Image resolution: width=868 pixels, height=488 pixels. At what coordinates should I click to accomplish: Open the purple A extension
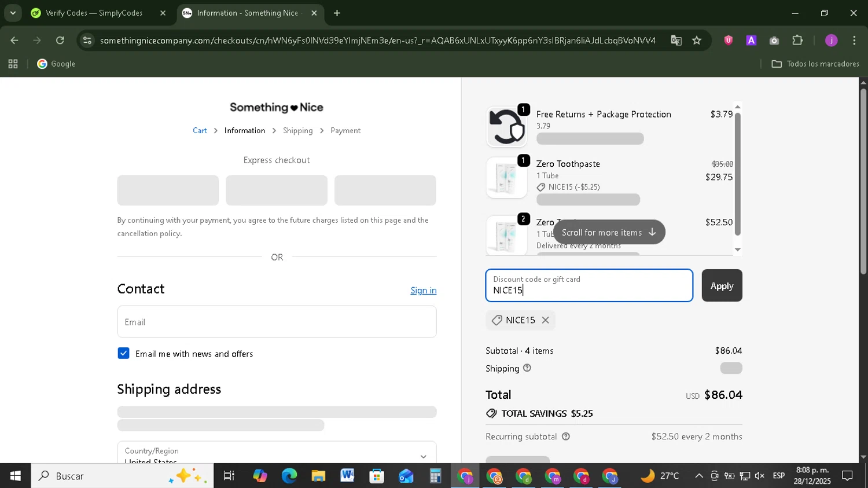751,41
